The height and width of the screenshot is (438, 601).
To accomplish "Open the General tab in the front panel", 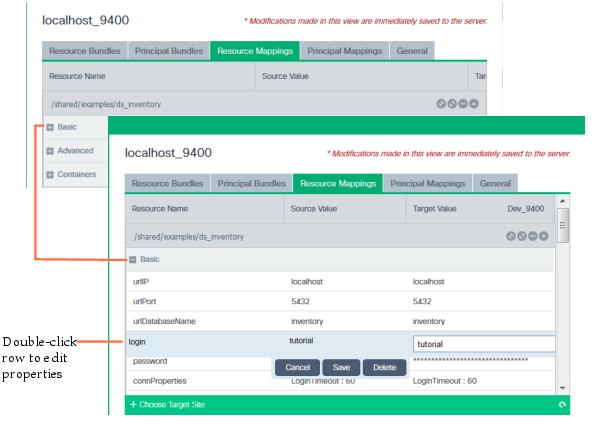I will [495, 184].
